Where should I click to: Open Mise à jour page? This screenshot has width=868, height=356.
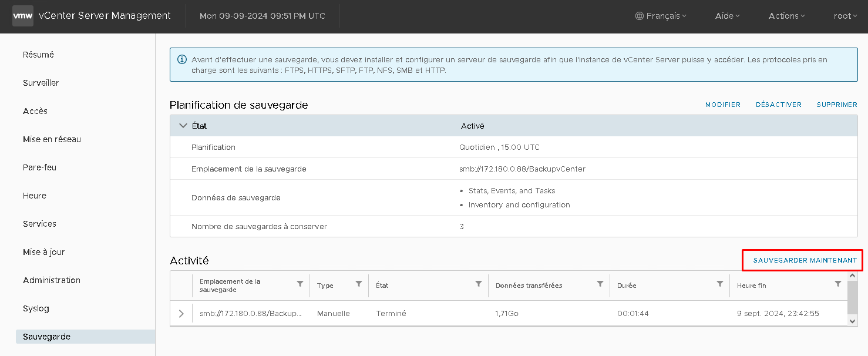click(x=44, y=252)
